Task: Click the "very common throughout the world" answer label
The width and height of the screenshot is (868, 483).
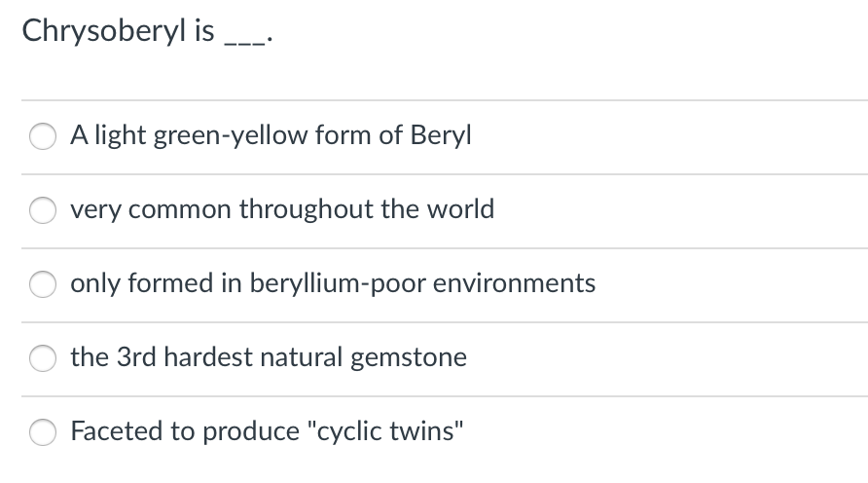Action: click(x=282, y=209)
